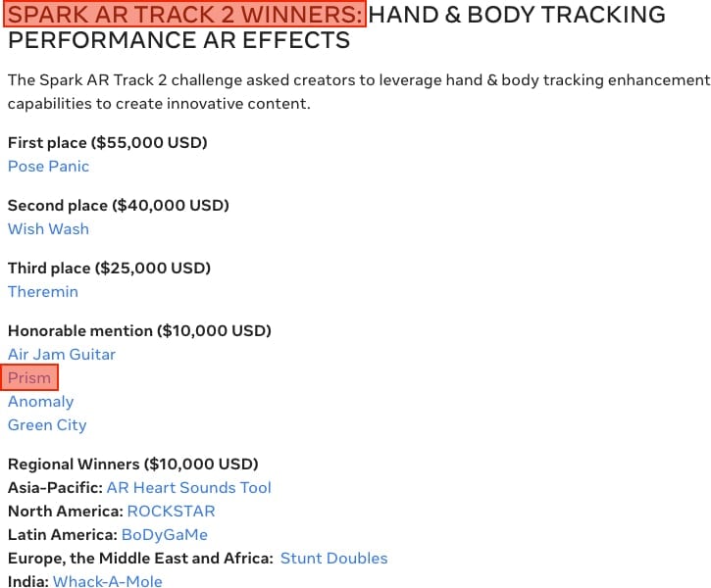Click the Third place ($25,000 USD) label
This screenshot has height=588, width=711.
point(109,269)
